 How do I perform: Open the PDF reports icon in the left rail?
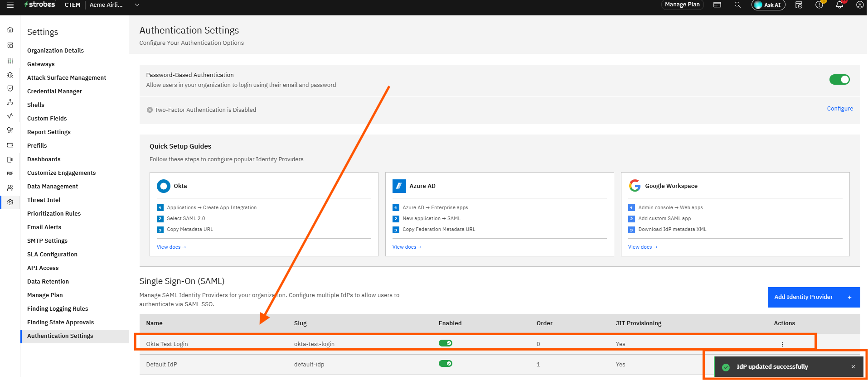tap(10, 173)
